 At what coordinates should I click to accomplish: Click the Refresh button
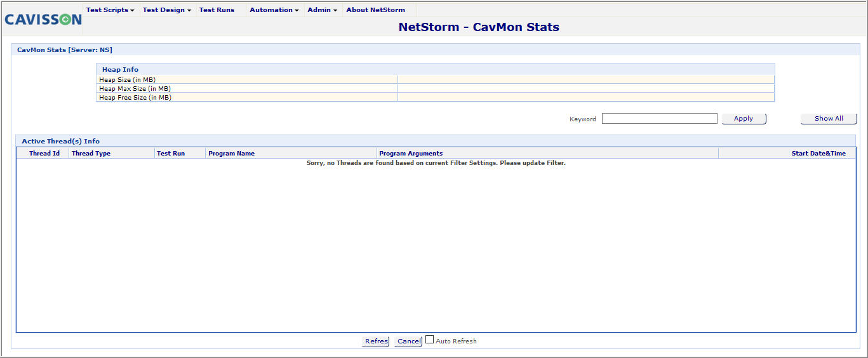(x=376, y=341)
